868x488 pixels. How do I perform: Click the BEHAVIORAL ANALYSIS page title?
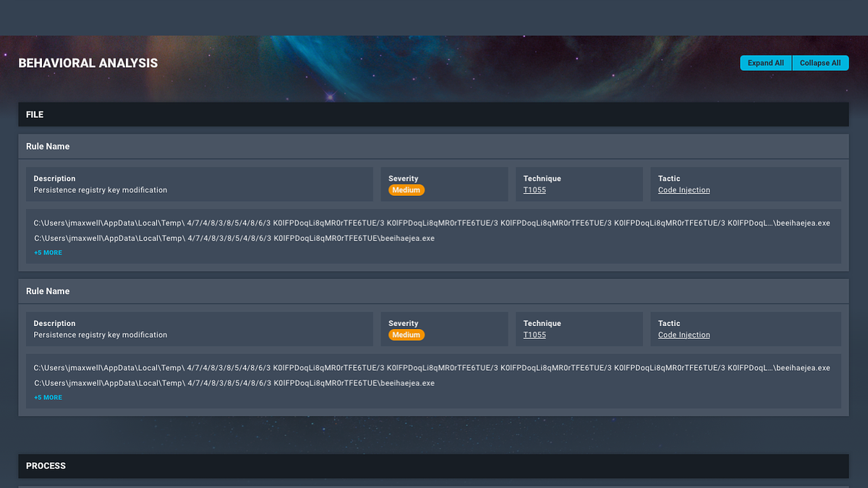(88, 63)
